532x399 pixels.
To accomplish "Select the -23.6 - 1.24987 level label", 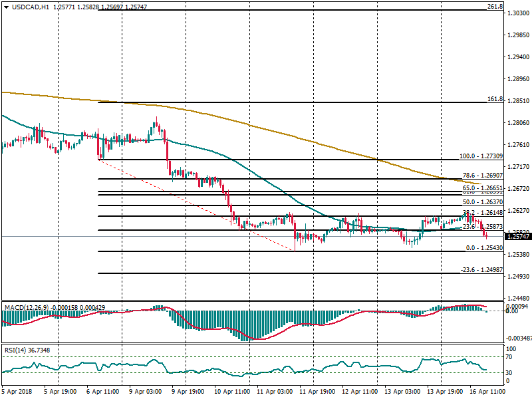I will (481, 270).
